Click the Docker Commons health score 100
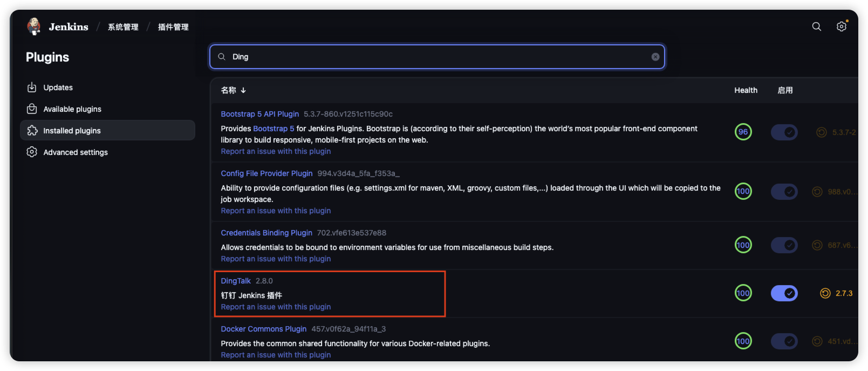This screenshot has width=868, height=371. (743, 341)
